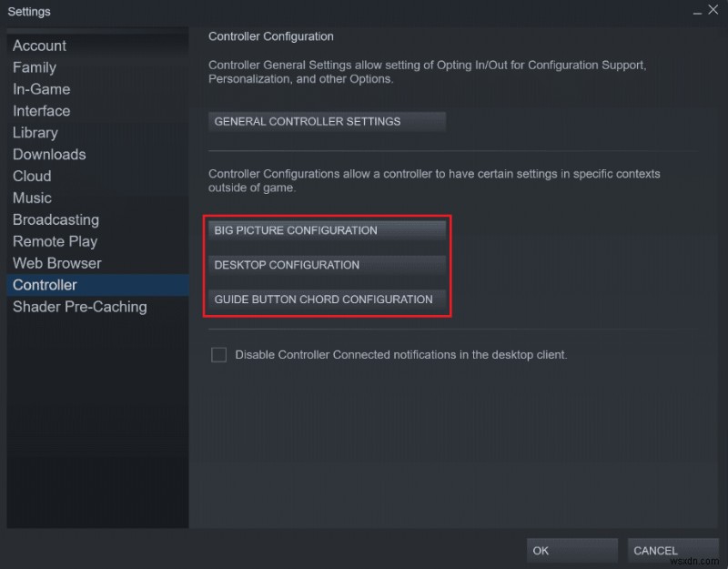Viewport: 728px width, 569px height.
Task: Open Desktop Configuration
Action: 327,265
